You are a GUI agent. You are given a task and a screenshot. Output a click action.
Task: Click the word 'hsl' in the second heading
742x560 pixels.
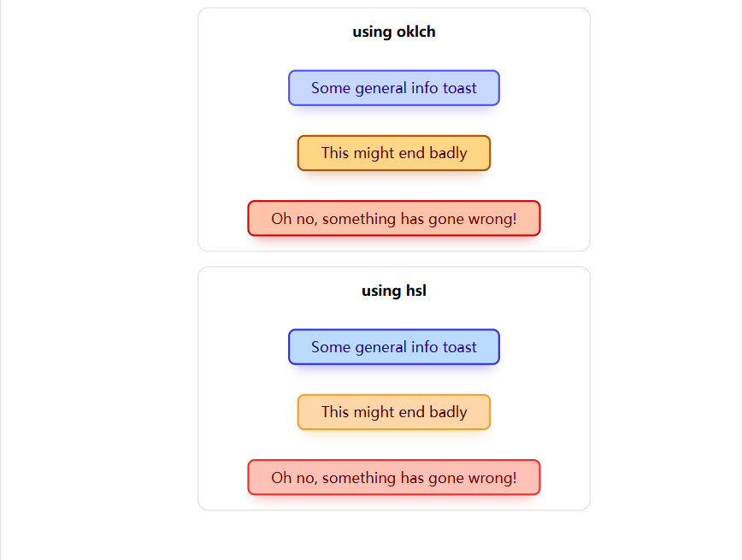[414, 291]
